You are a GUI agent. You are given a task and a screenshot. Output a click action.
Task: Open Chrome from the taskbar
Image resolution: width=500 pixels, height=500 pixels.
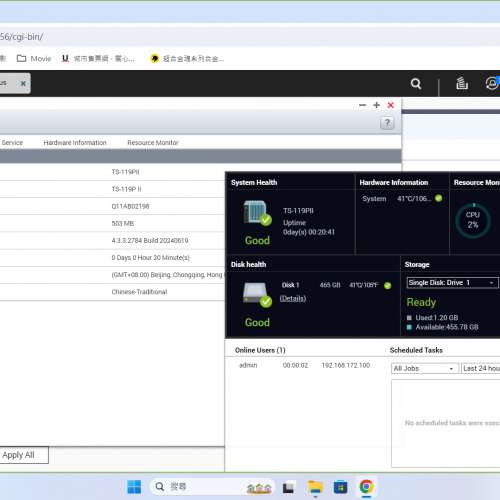coord(366,487)
